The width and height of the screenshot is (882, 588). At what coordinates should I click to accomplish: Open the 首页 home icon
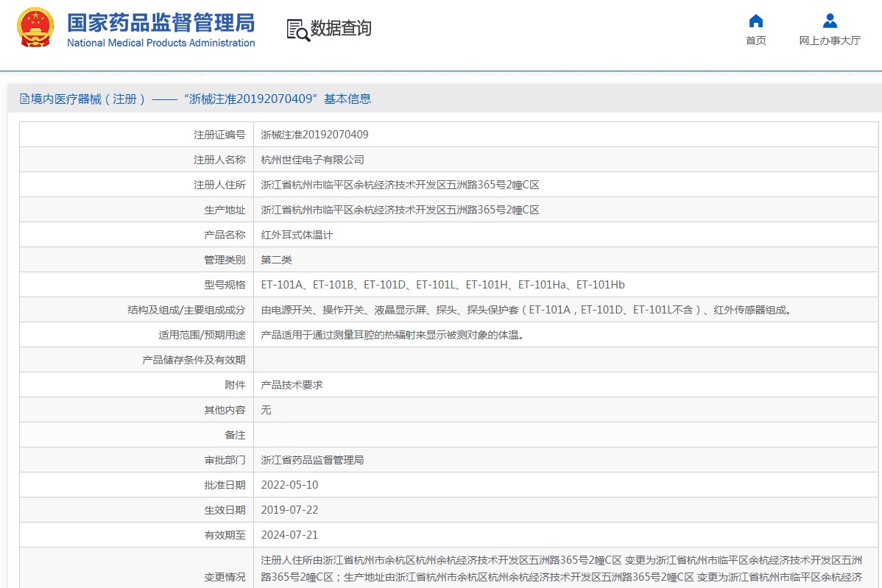point(756,21)
